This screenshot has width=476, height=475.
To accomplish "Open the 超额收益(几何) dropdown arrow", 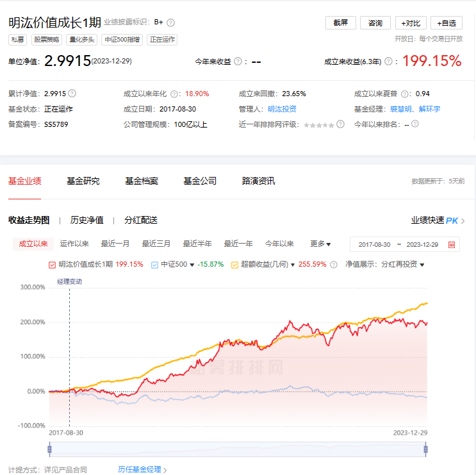I will tap(293, 265).
